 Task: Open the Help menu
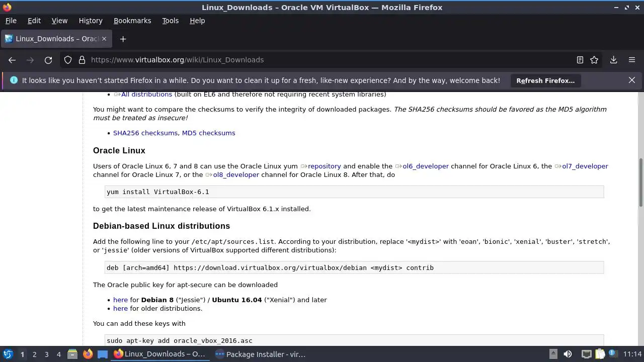[x=197, y=21]
